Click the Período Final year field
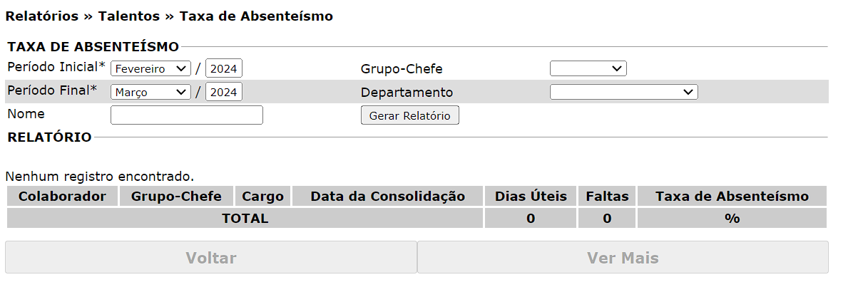 224,92
